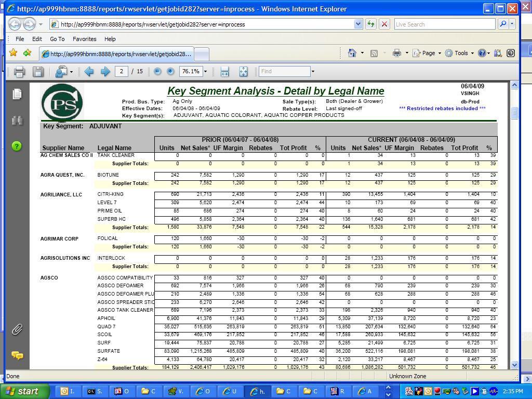Open the binoculars search panel
This screenshot has height=399, width=532.
point(17,120)
